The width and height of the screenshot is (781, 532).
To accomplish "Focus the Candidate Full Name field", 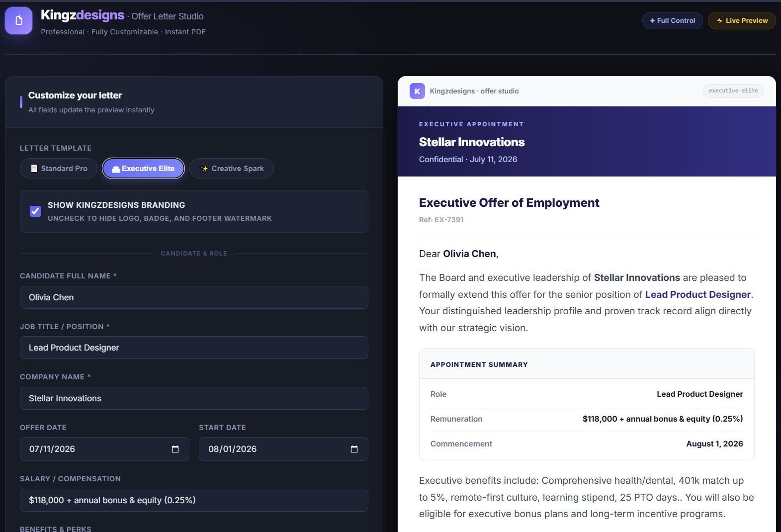I will (194, 297).
